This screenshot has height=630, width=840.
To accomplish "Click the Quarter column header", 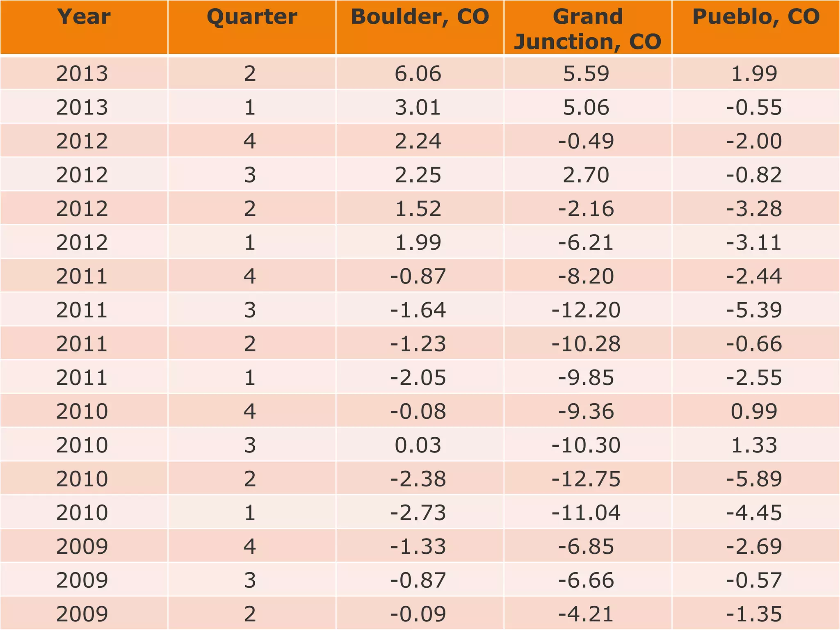I will pyautogui.click(x=252, y=17).
